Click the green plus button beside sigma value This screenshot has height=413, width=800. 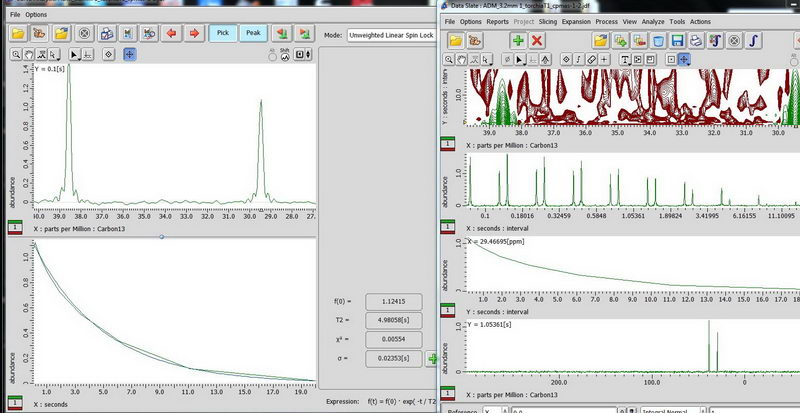pyautogui.click(x=431, y=358)
